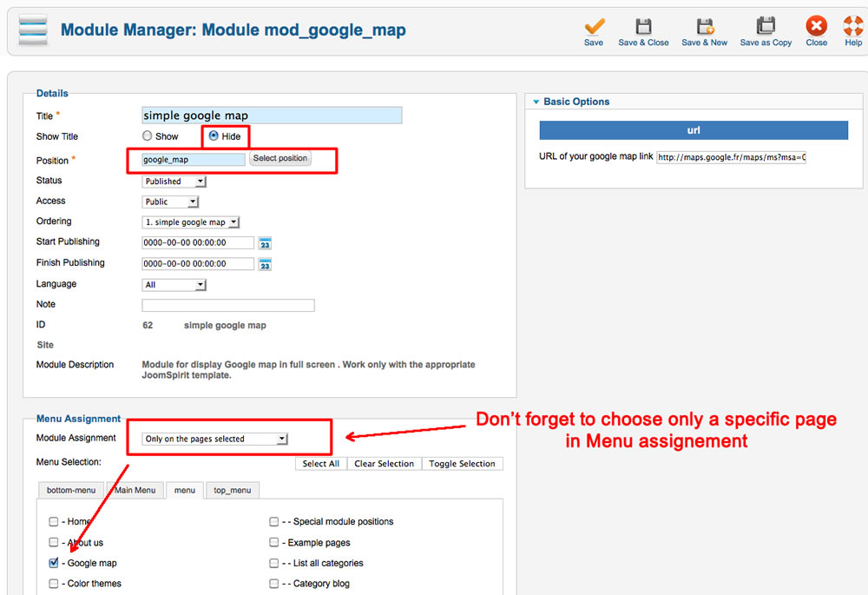Open the Finish Publishing calendar picker
This screenshot has height=595, width=868.
point(266,264)
